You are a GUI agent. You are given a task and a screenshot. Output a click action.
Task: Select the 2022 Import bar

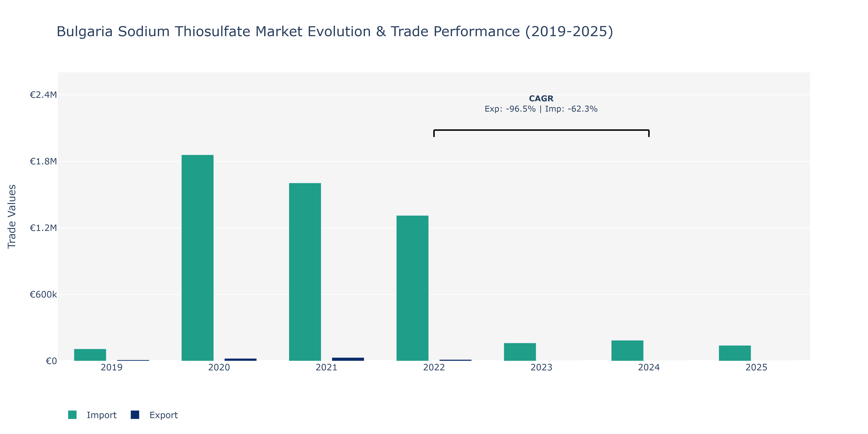tap(412, 288)
